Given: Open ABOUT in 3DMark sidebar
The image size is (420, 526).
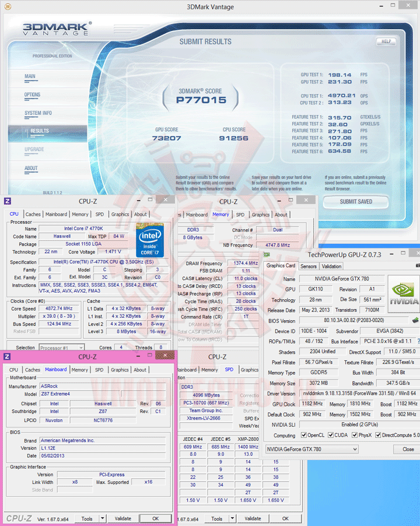Looking at the screenshot, I should [x=31, y=169].
